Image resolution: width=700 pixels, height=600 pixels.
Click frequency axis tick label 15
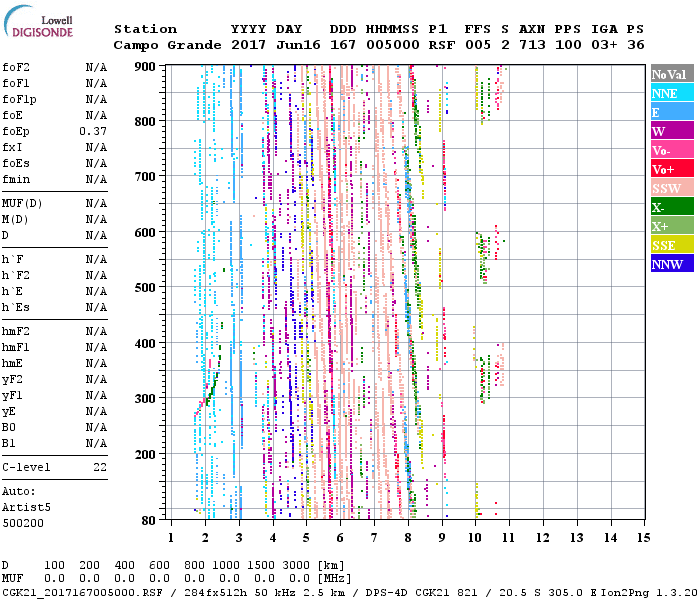pos(643,538)
